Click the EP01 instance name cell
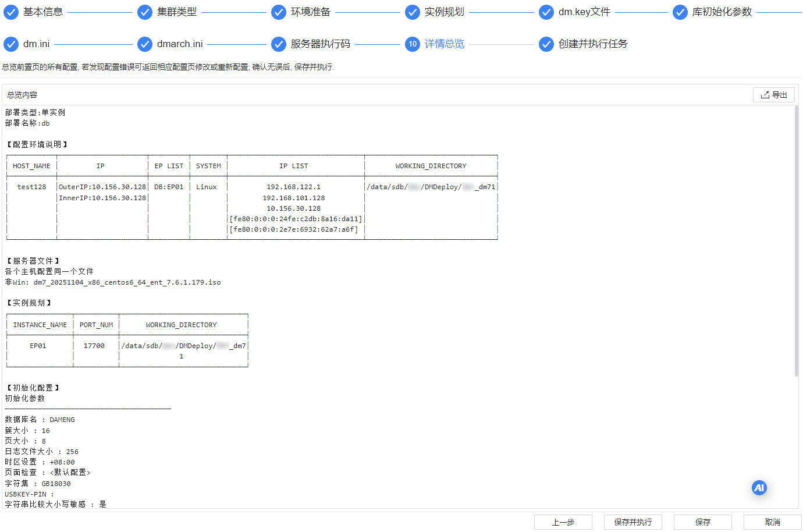Screen dimensions: 803x532 click(38, 346)
